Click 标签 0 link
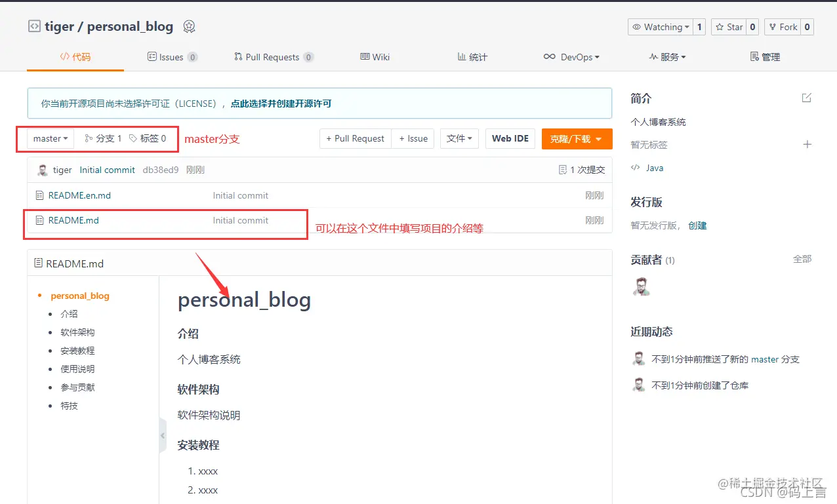Screen dimensions: 837x504 148,138
